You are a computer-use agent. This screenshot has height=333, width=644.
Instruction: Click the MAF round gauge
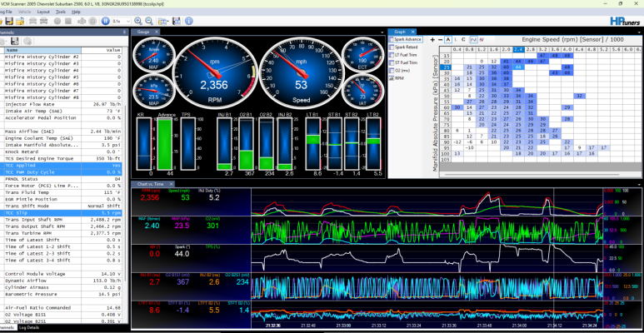[154, 55]
